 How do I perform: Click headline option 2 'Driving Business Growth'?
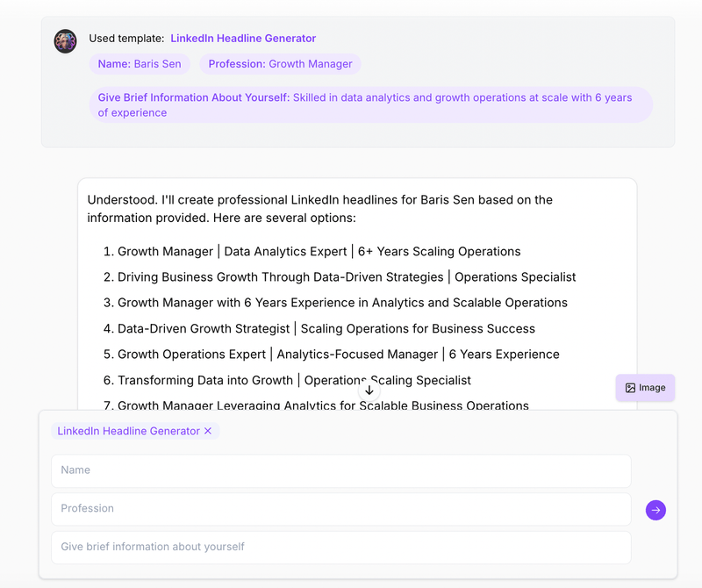pos(340,277)
